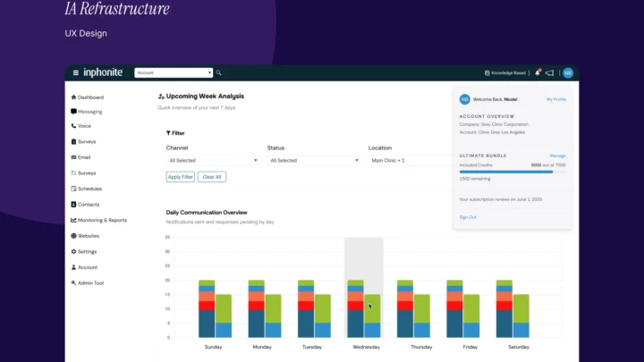Select the Admin Tool wrench icon

click(x=73, y=282)
